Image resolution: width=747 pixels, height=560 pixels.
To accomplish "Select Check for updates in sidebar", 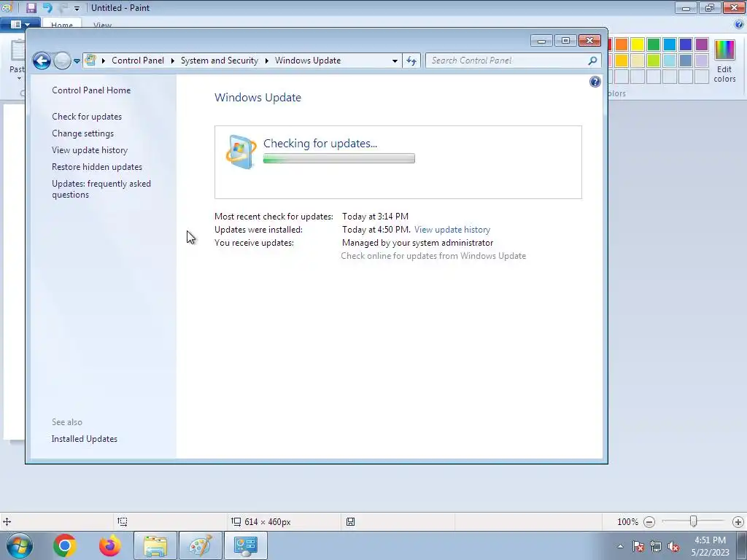I will click(87, 117).
